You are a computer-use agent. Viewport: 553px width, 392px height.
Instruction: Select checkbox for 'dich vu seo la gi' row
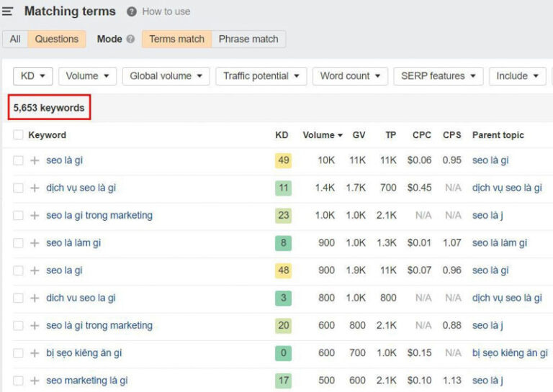pyautogui.click(x=18, y=298)
